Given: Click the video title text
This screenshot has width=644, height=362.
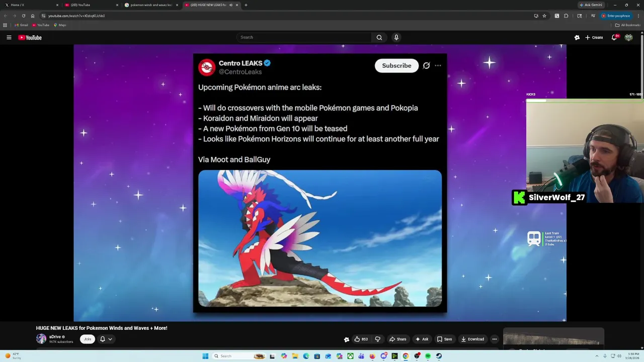Looking at the screenshot, I should point(102,328).
